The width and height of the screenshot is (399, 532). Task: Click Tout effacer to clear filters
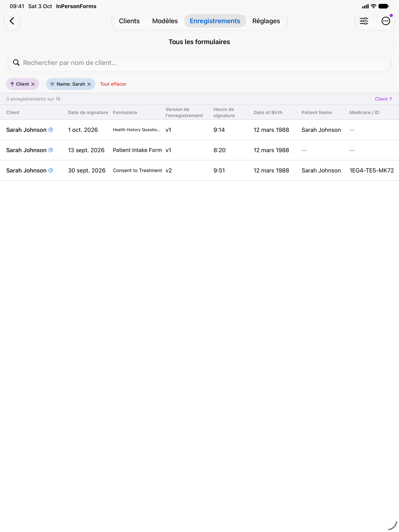point(113,84)
